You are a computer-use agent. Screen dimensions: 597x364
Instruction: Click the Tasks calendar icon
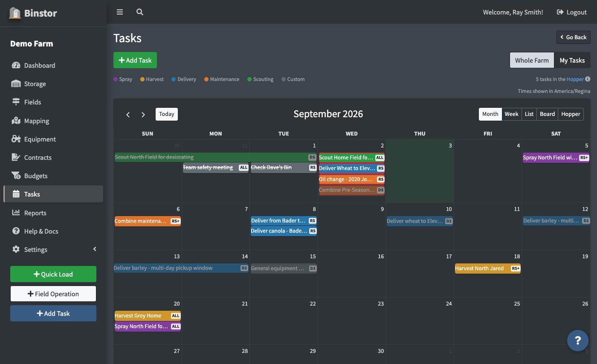tap(16, 194)
